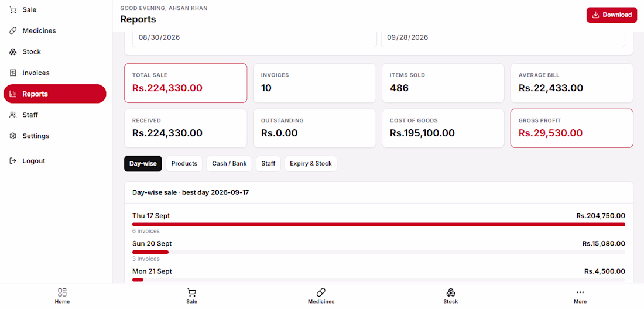
Task: Select Staff in the sidebar
Action: [x=54, y=115]
